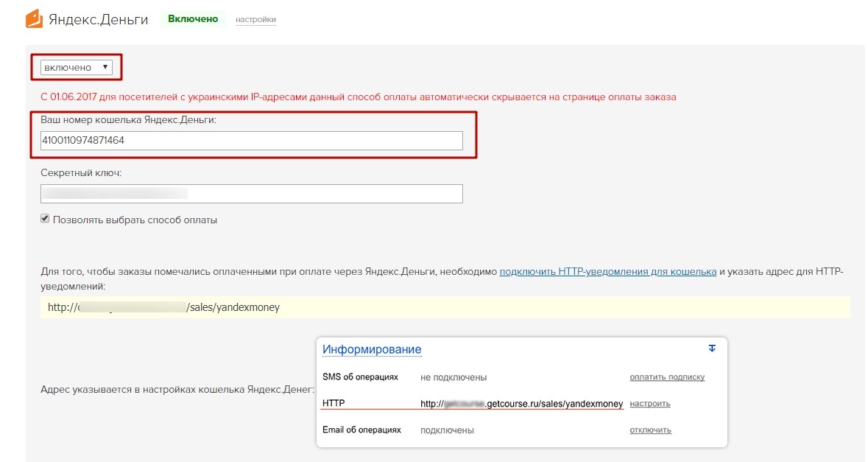Click the подключены Email status text
The height and width of the screenshot is (462, 868).
tap(448, 430)
